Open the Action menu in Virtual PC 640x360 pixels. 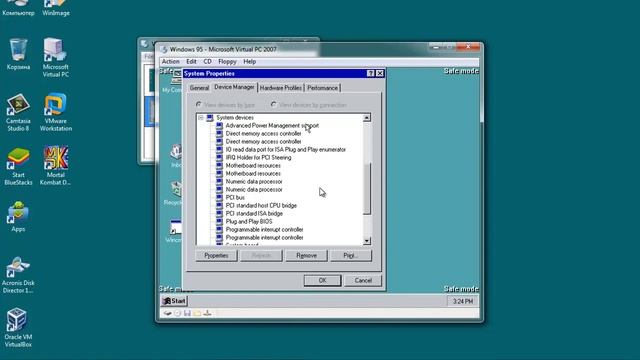tap(171, 62)
